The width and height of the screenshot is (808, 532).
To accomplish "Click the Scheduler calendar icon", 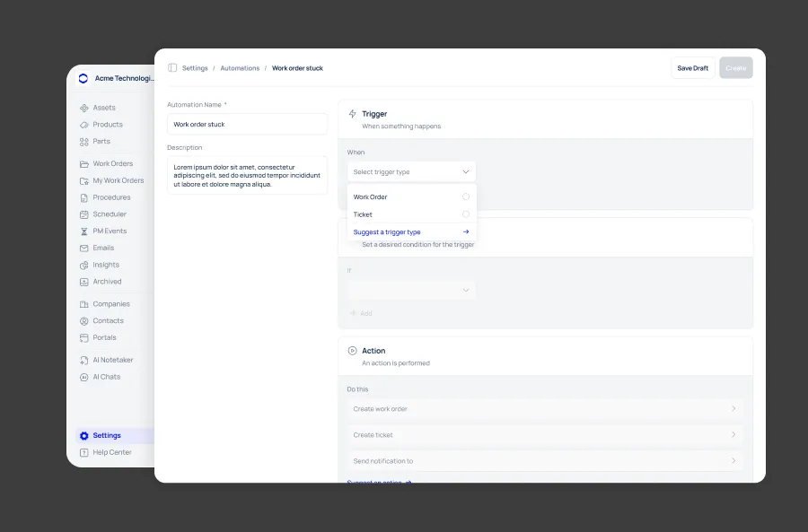I will click(x=84, y=214).
